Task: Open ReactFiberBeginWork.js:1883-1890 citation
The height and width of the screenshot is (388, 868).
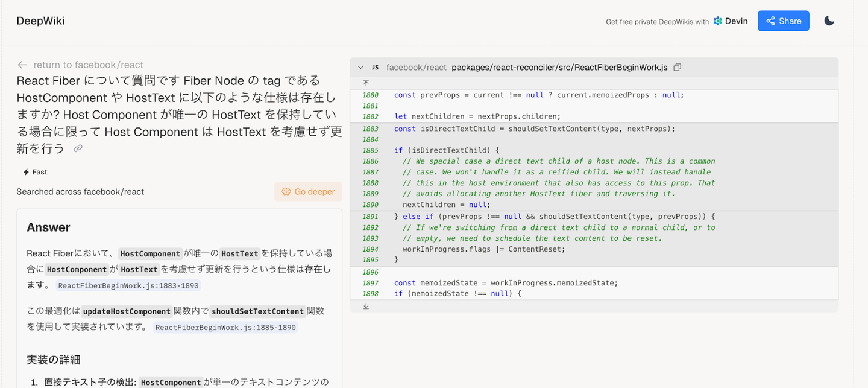Action: (x=128, y=286)
